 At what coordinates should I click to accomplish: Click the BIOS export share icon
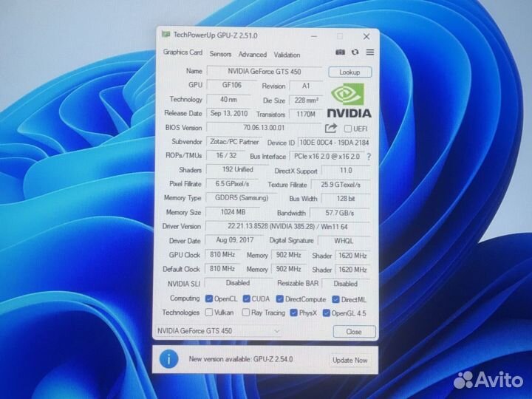pyautogui.click(x=331, y=129)
